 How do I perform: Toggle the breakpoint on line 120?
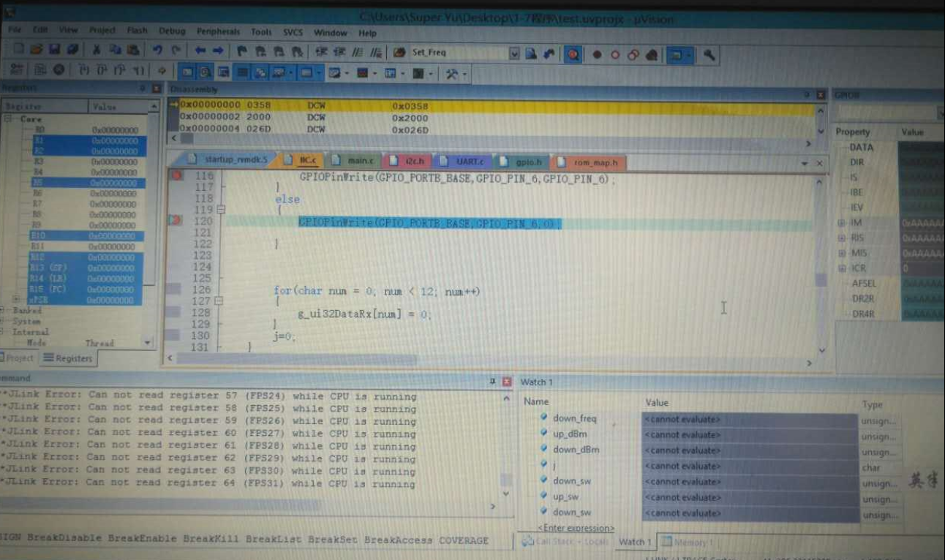point(175,221)
